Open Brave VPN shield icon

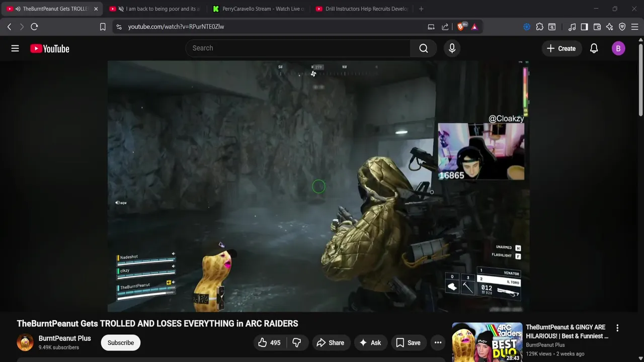[622, 27]
